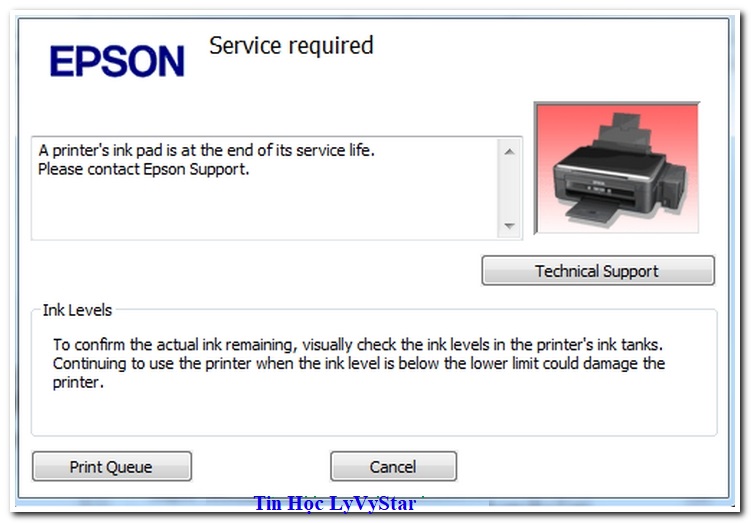Click the message box scroll up arrow
The width and height of the screenshot is (751, 523).
[x=509, y=152]
